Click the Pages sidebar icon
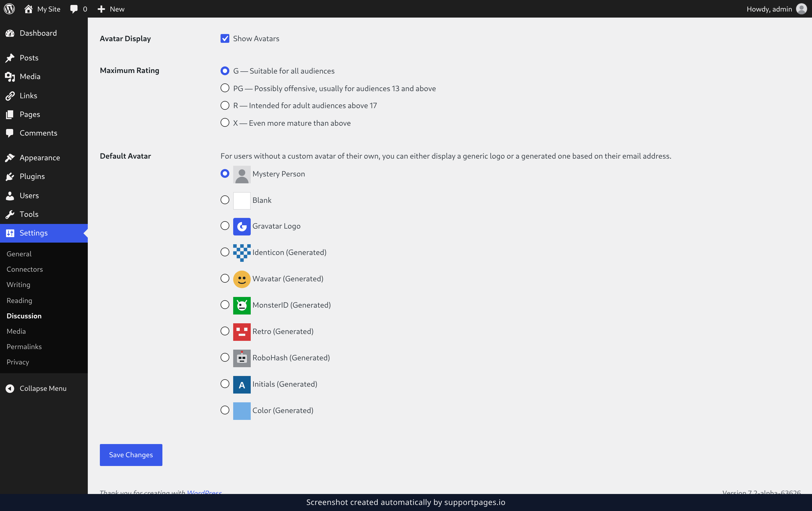812x511 pixels. point(10,114)
